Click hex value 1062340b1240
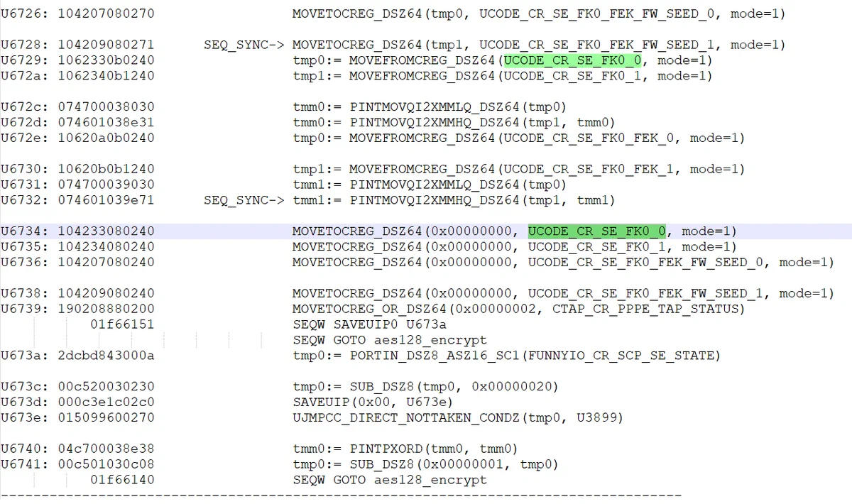The width and height of the screenshot is (852, 504). coord(106,76)
